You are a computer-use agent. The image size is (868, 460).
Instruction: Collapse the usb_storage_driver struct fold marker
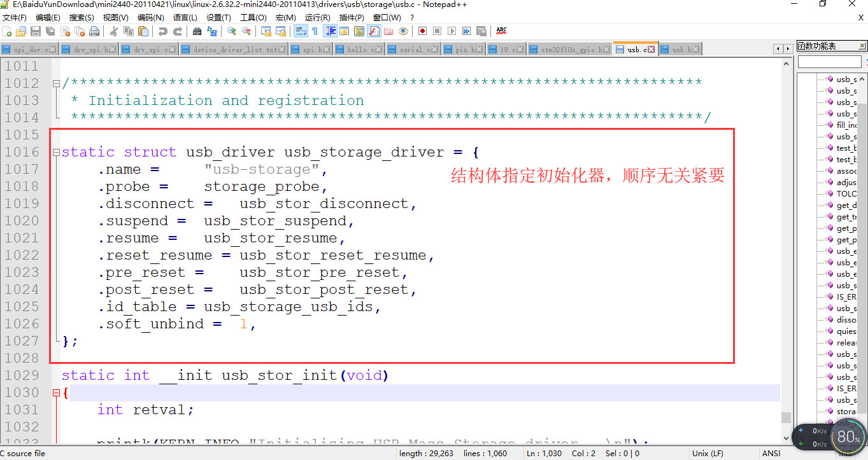[x=56, y=152]
